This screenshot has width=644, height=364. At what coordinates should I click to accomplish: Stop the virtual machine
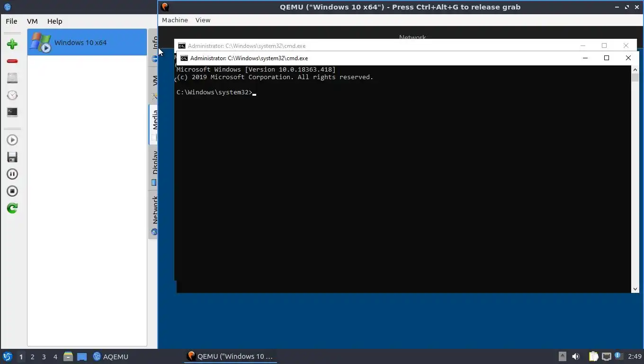tap(12, 191)
